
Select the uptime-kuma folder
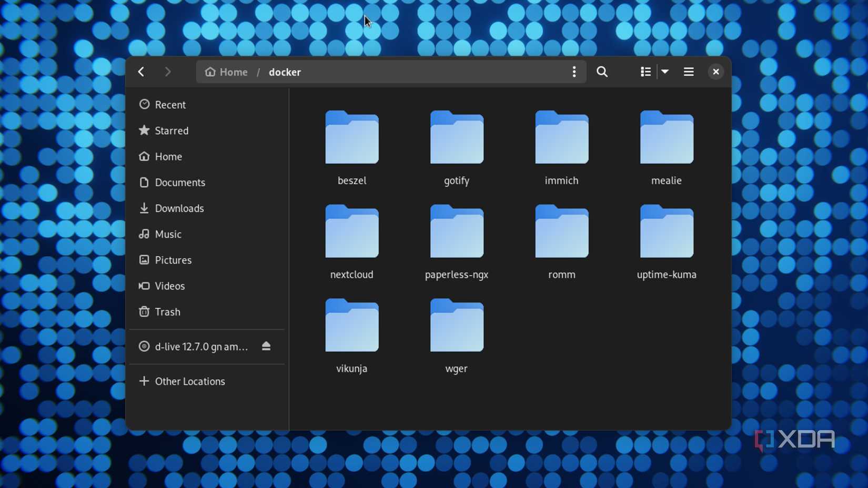666,231
